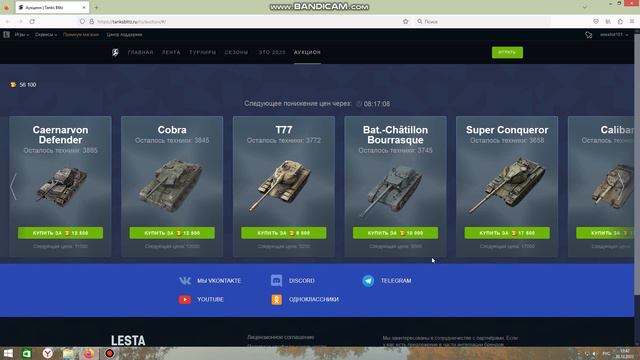Open the username account dropdown
The image size is (640, 360).
(614, 35)
